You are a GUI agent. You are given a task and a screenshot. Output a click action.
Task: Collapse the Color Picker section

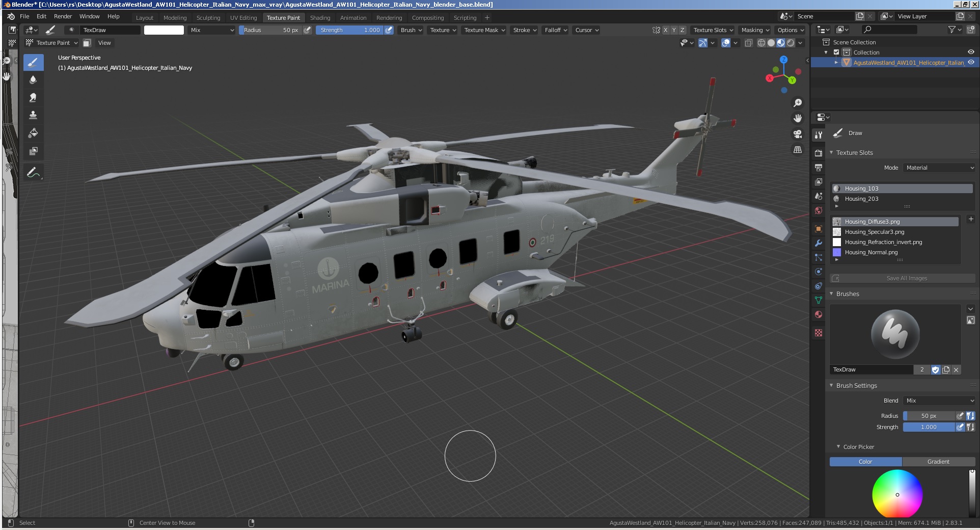[x=838, y=446]
